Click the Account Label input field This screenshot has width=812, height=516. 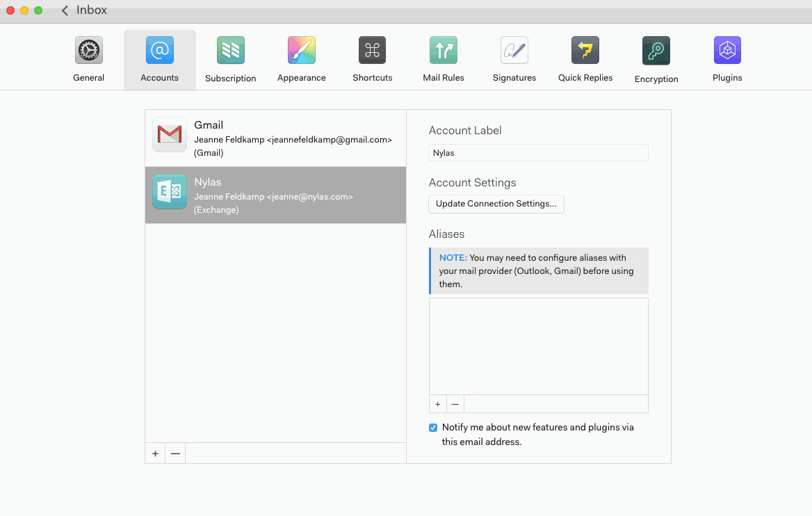[x=538, y=153]
